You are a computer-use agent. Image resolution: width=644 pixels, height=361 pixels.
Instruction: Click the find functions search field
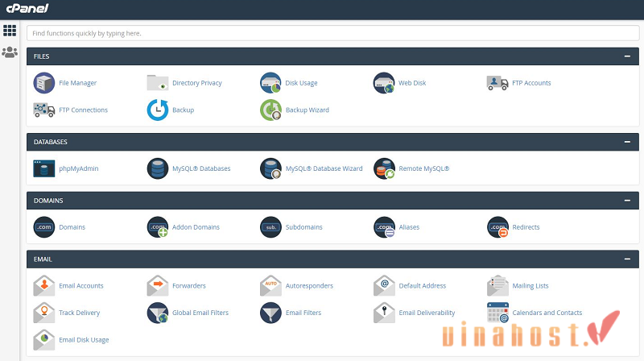(x=333, y=33)
